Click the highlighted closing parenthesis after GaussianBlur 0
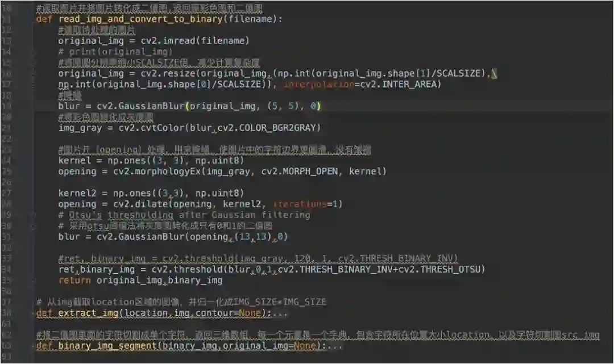Viewport: 614px width, 364px height. [x=319, y=106]
